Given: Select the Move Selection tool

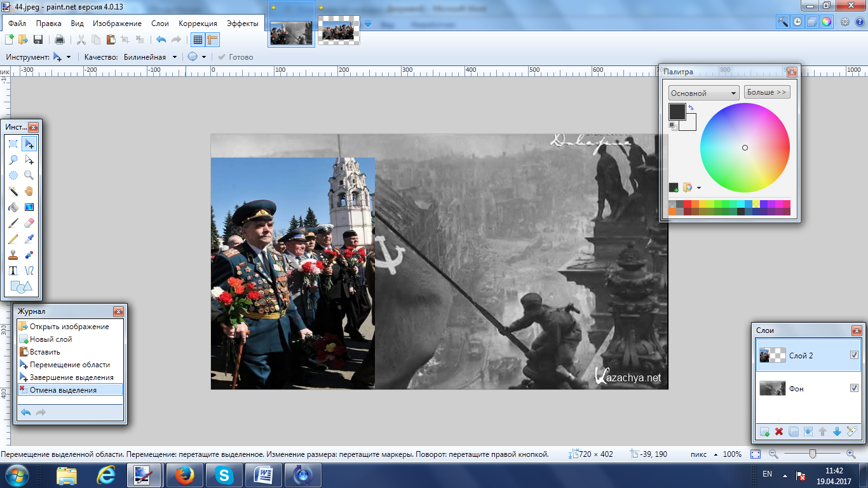Looking at the screenshot, I should pyautogui.click(x=29, y=159).
